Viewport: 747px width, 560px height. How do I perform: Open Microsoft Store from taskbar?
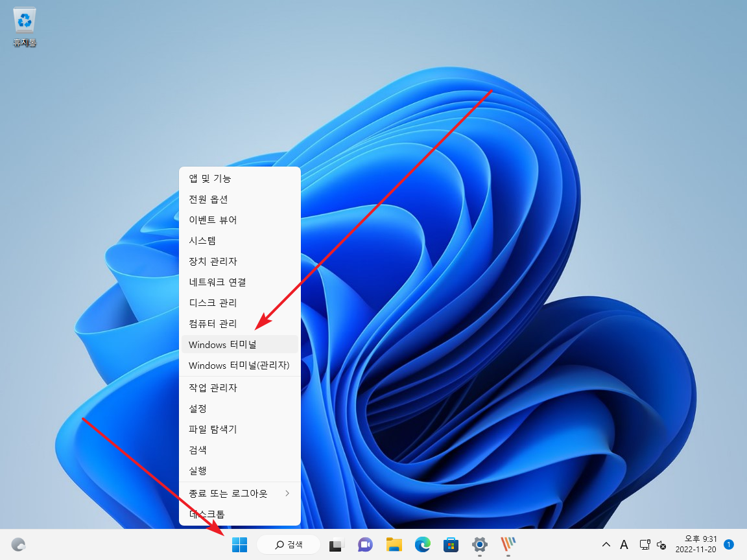[451, 544]
